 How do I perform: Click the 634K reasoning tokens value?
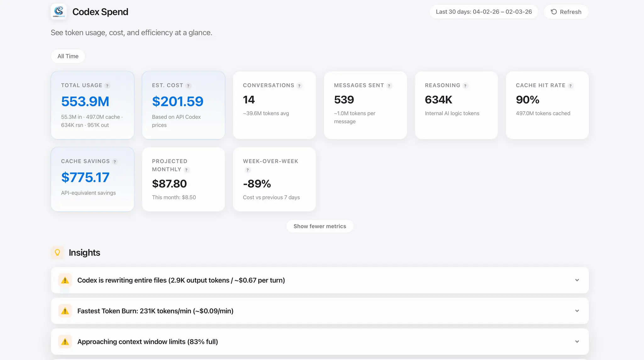[x=438, y=100]
